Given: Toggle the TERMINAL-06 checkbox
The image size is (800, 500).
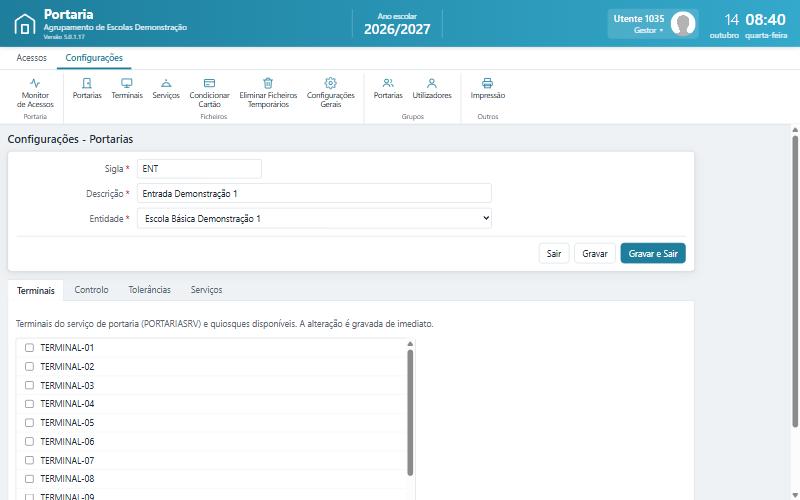Looking at the screenshot, I should click(x=30, y=441).
